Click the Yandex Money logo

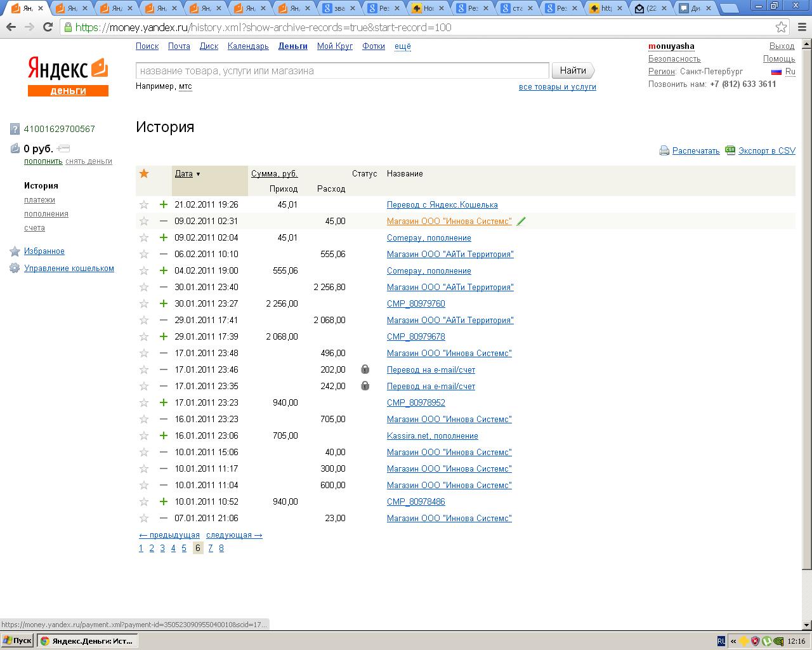(68, 77)
